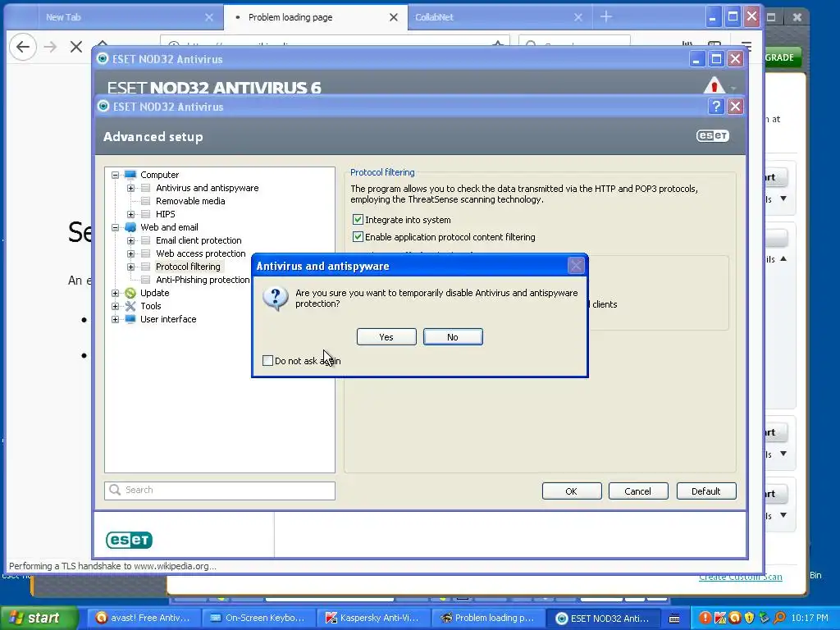This screenshot has width=840, height=630.
Task: Click the red exclamation tray icon
Action: (705, 618)
